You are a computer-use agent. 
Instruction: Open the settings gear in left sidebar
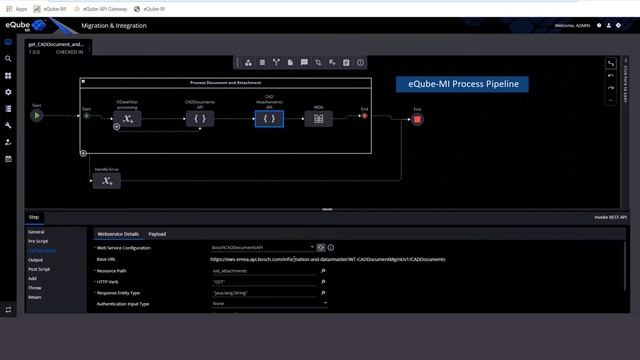[x=8, y=92]
